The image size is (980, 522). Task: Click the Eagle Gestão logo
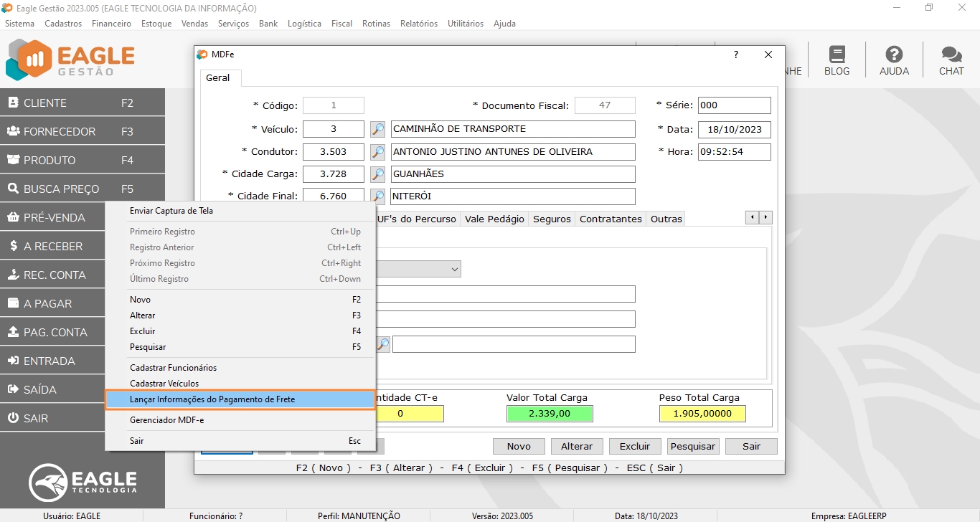tap(70, 60)
